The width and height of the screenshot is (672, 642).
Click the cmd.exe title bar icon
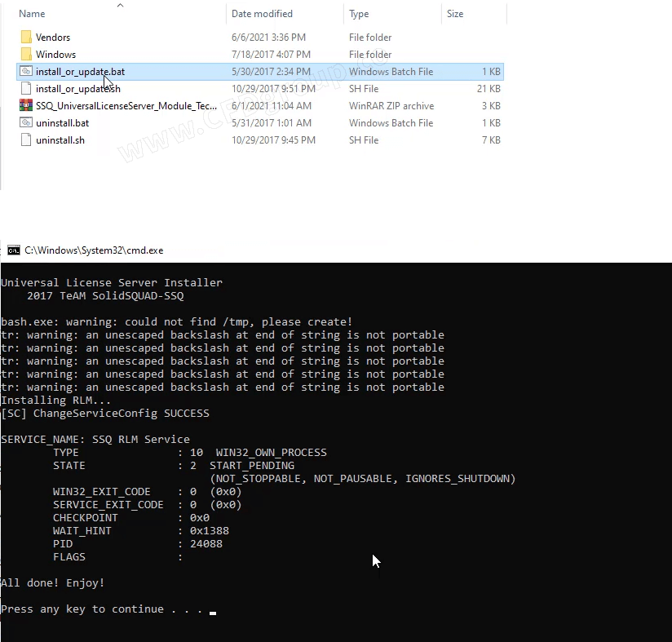tap(14, 250)
